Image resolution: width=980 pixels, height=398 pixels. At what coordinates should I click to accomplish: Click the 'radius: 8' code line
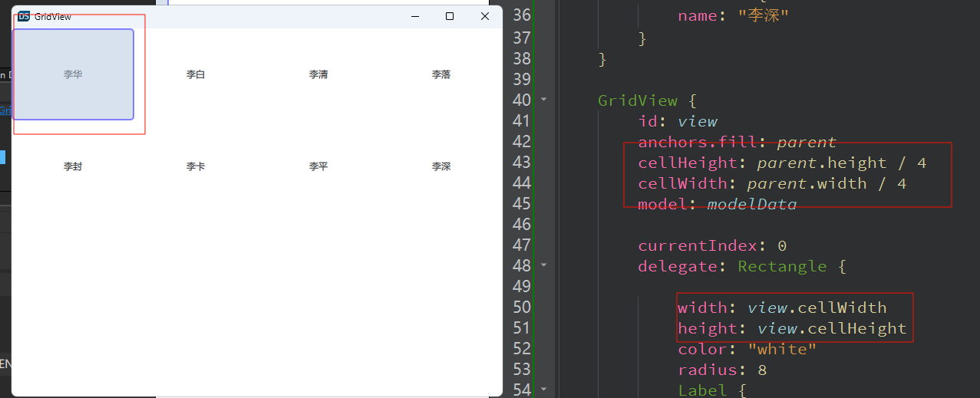click(x=722, y=370)
